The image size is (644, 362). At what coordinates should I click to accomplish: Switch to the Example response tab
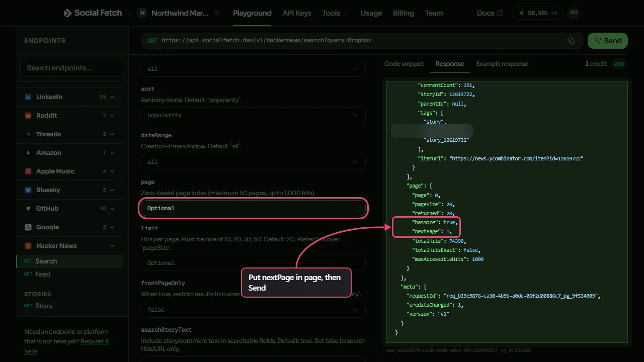point(502,64)
